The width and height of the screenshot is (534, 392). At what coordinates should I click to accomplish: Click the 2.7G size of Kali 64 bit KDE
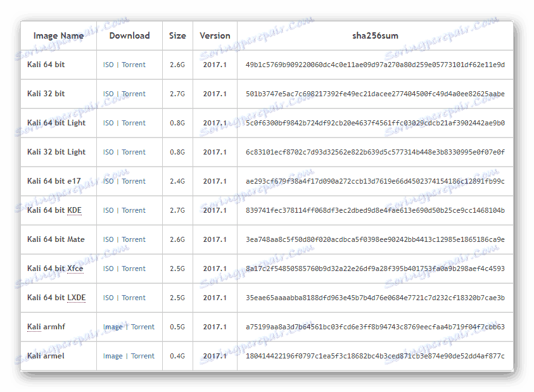[177, 210]
